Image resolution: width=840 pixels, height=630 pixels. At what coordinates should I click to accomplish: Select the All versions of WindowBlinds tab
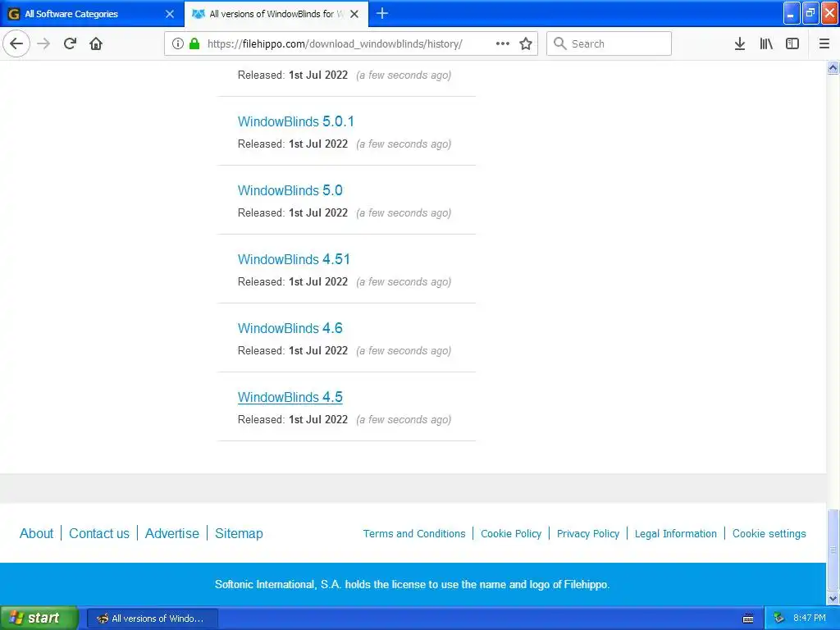coord(276,14)
